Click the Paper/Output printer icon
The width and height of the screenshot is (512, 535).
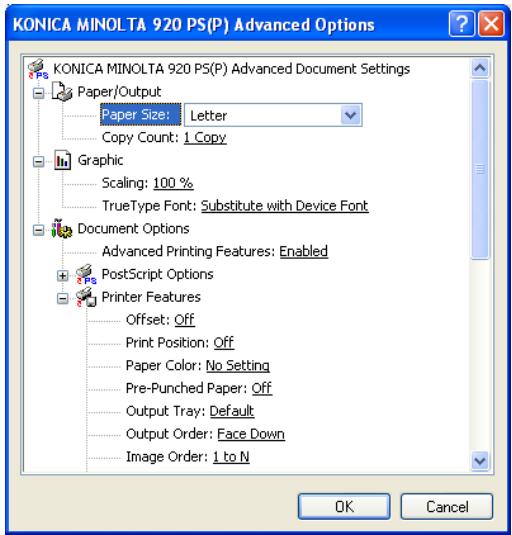click(x=62, y=91)
